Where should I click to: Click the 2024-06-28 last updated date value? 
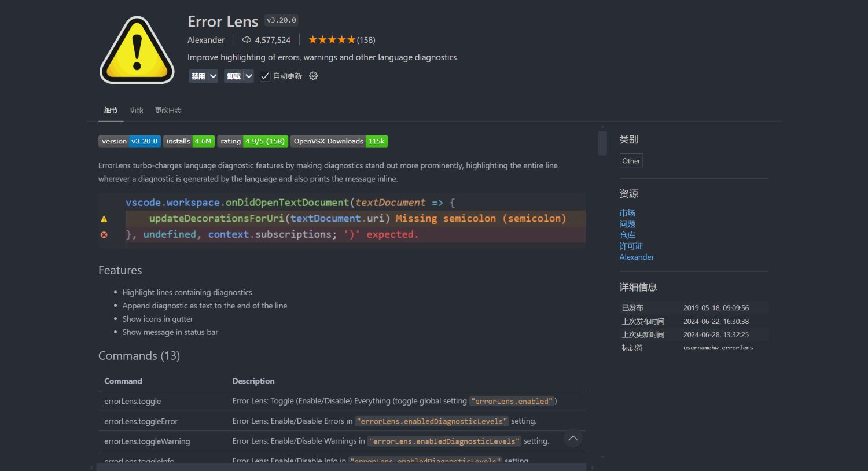click(x=716, y=334)
